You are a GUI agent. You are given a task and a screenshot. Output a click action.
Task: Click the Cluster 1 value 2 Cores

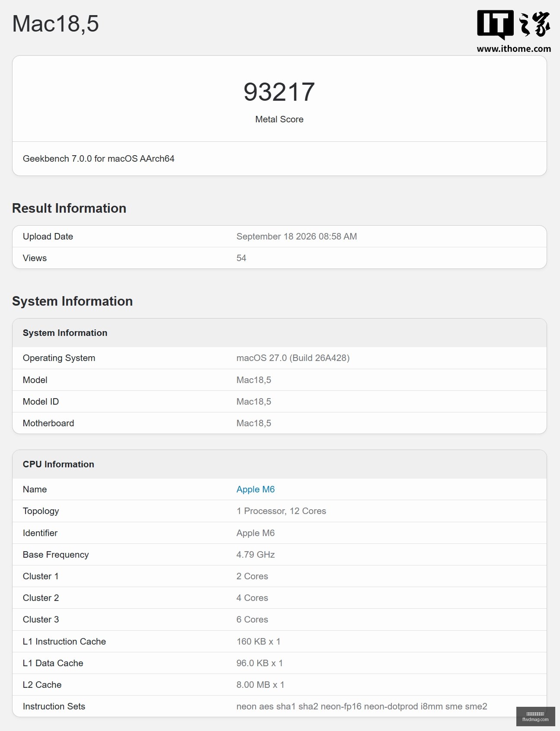pyautogui.click(x=252, y=576)
